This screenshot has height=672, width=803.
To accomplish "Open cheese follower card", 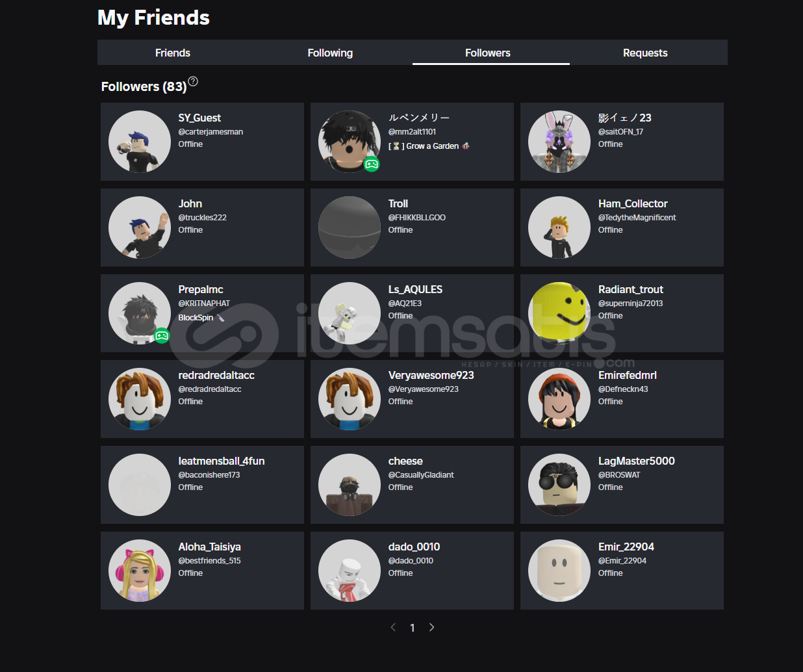I will [412, 485].
